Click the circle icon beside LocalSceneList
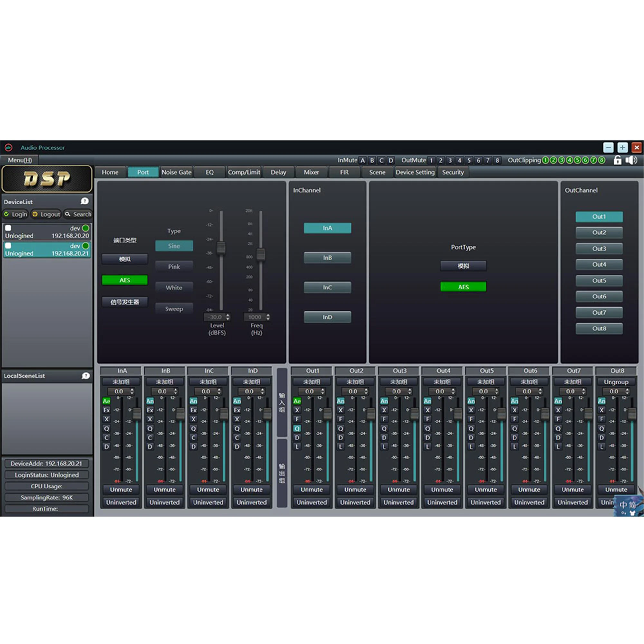644x644 pixels. pos(86,376)
